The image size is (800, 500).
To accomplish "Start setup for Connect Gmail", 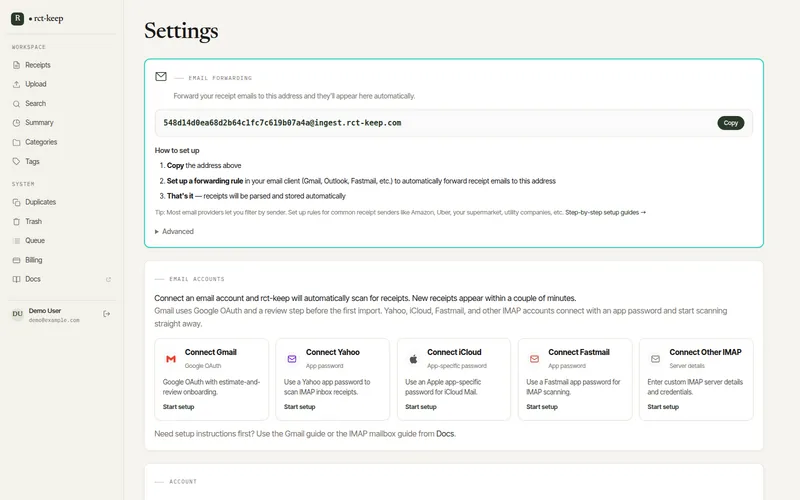I will [x=179, y=407].
